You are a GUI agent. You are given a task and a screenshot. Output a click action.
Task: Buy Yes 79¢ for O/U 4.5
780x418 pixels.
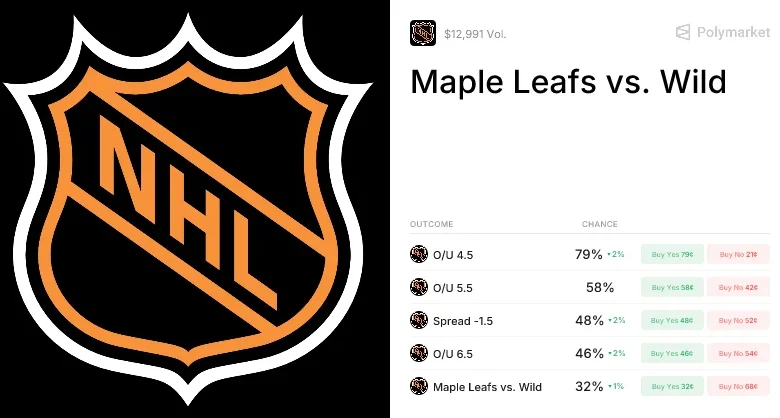coord(672,254)
